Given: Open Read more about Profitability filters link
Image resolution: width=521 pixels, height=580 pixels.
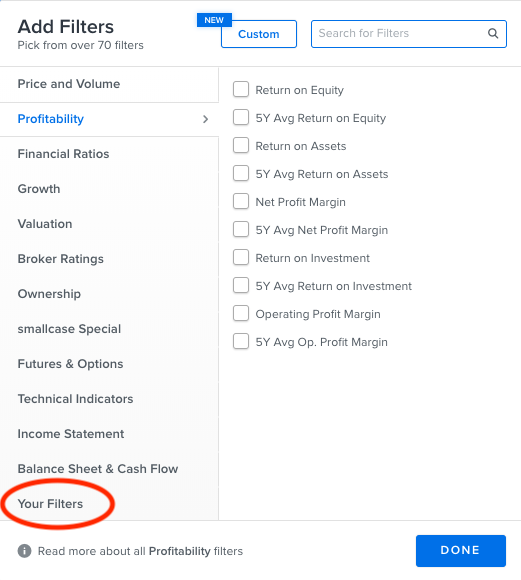Looking at the screenshot, I should click(140, 551).
